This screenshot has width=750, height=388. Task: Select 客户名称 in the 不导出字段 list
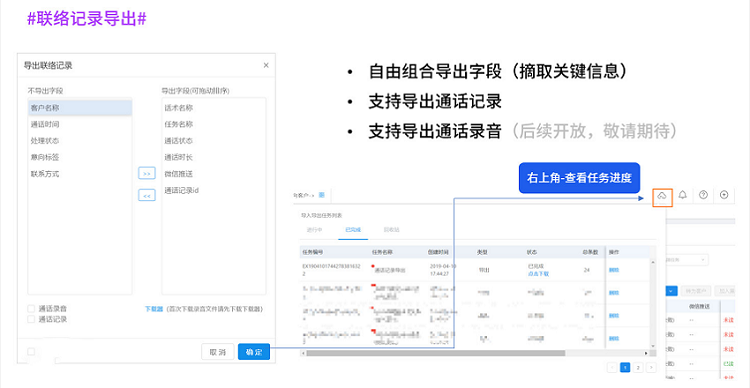coord(80,108)
